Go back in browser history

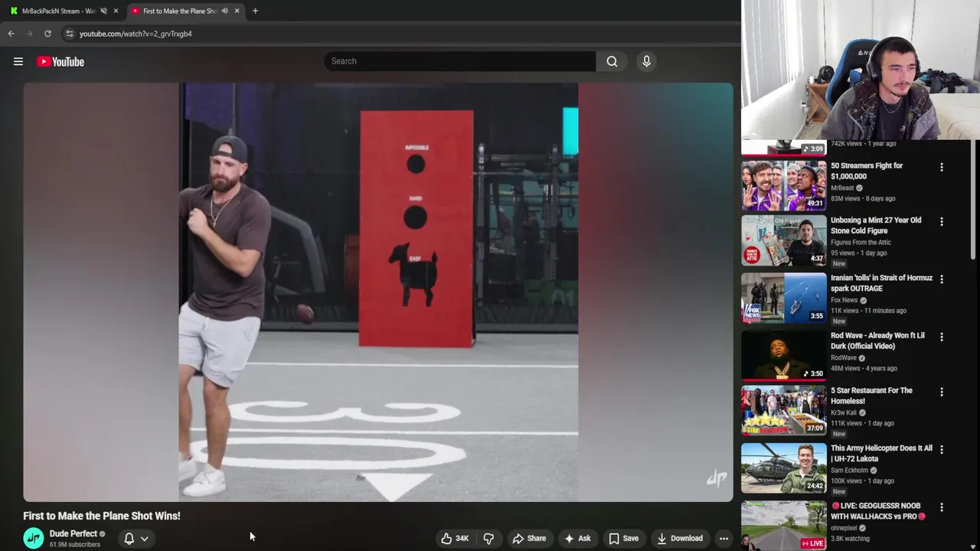pyautogui.click(x=11, y=34)
